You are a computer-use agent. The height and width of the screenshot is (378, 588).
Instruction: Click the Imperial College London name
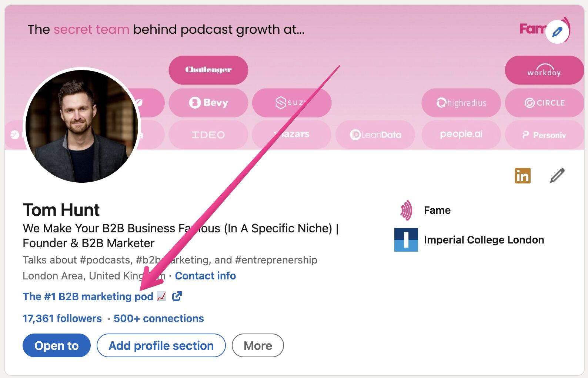[x=484, y=240]
